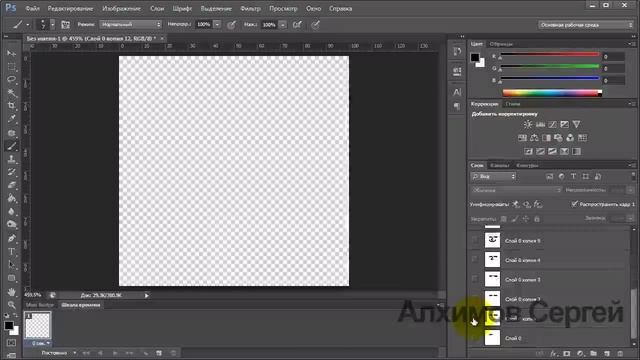
Task: Open the opacity slider arrow in options bar
Action: [x=217, y=25]
